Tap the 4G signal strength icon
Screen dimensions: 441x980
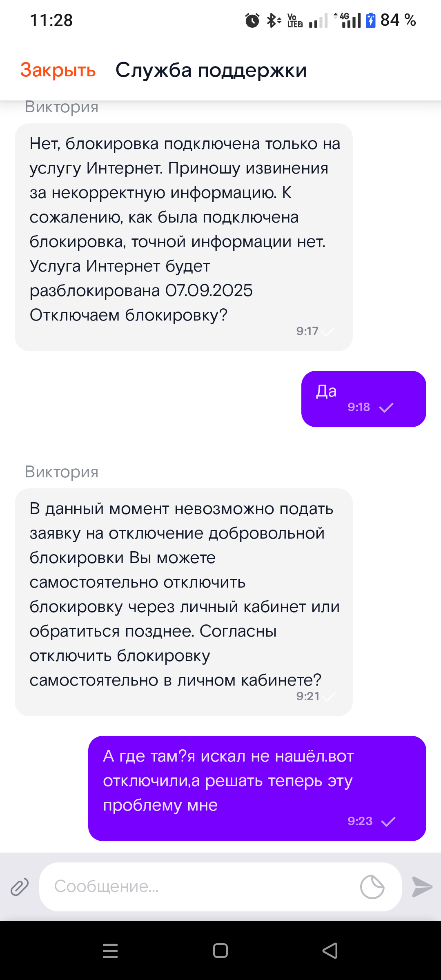coord(348,20)
